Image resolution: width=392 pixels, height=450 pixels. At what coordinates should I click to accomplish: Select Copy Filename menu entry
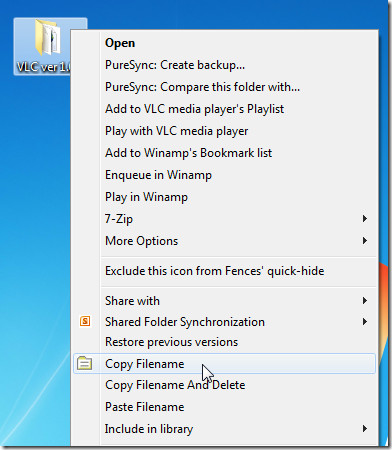tap(224, 363)
